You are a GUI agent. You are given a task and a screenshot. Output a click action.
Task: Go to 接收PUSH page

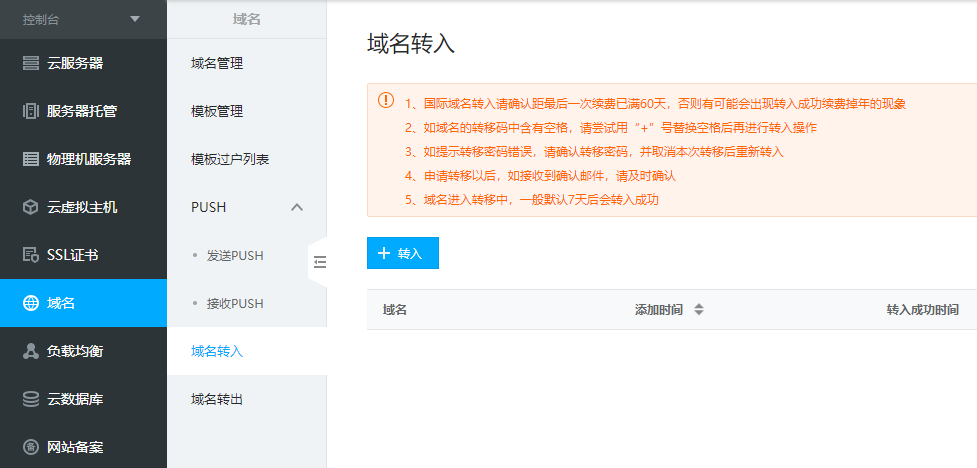pyautogui.click(x=234, y=303)
